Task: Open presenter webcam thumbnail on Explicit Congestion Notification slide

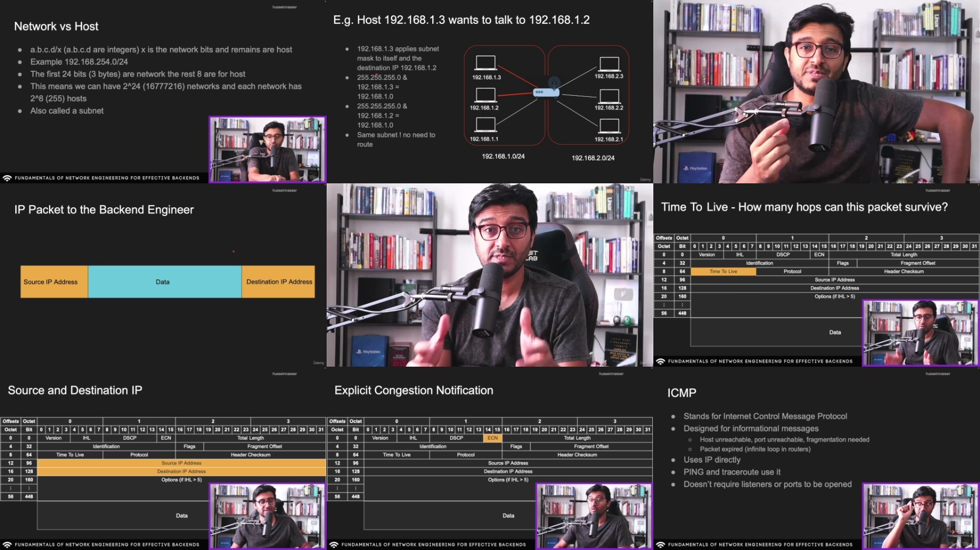Action: click(x=594, y=516)
